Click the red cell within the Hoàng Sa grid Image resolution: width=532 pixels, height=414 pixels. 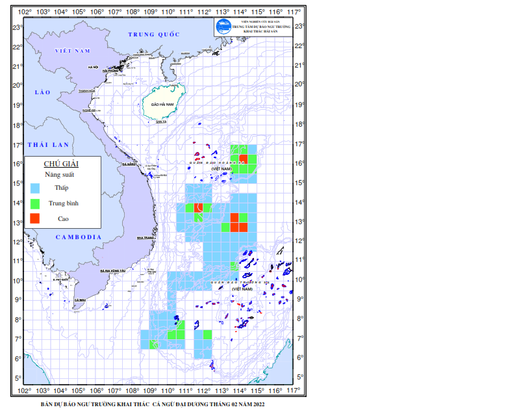[244, 159]
